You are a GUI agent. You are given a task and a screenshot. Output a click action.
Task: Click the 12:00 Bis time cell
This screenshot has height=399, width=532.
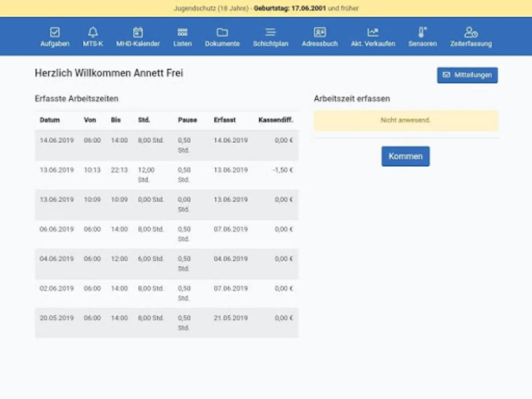tap(119, 259)
